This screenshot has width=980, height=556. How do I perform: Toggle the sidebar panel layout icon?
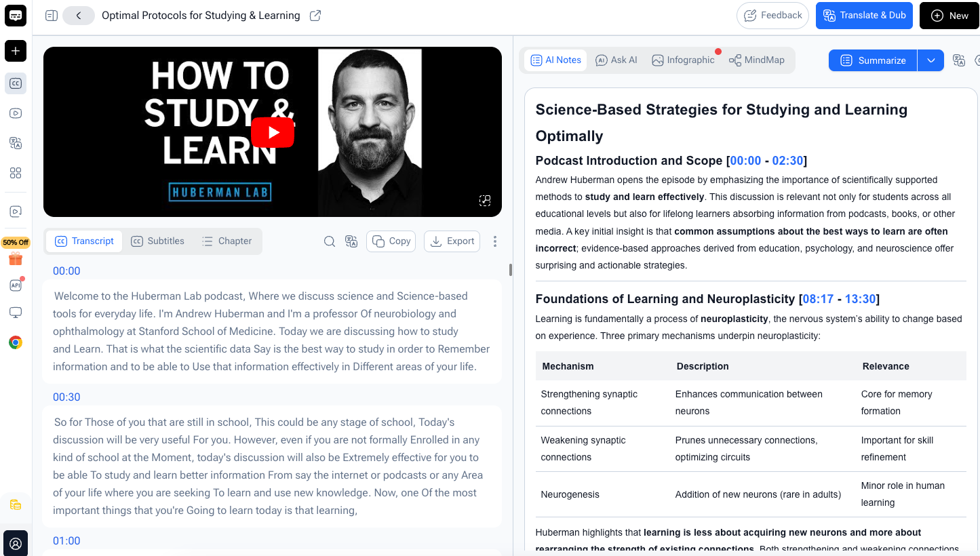tap(51, 16)
